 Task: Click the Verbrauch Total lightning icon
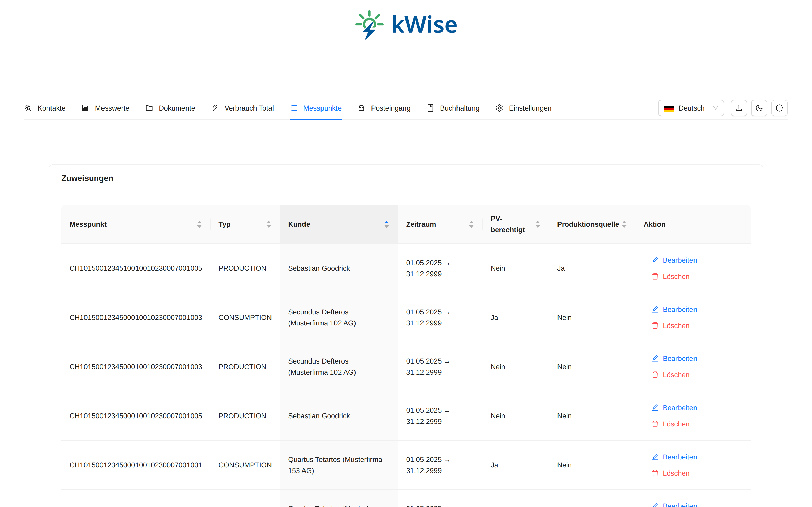215,108
